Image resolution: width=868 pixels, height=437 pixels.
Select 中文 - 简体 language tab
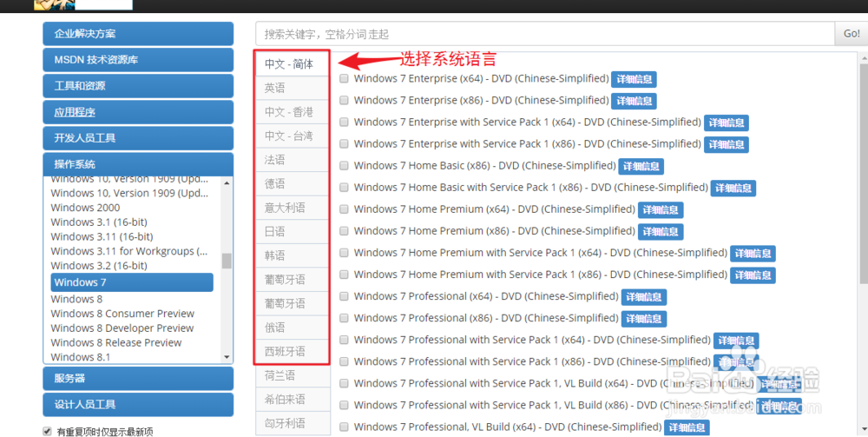pos(292,63)
